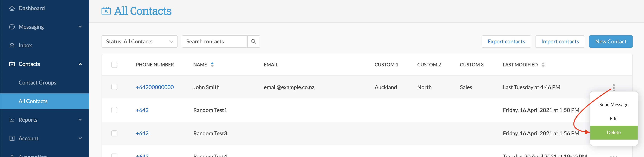Open the Status: All Contacts dropdown
Screen dimensions: 644x157
[139, 41]
